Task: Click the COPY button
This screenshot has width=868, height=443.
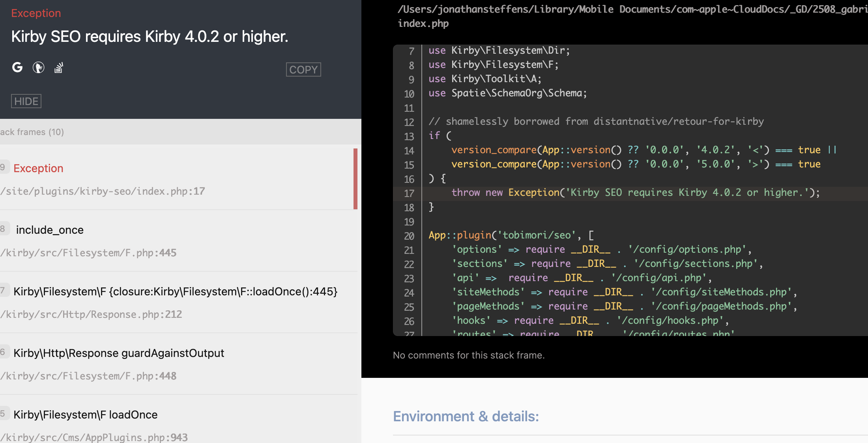Action: [303, 69]
